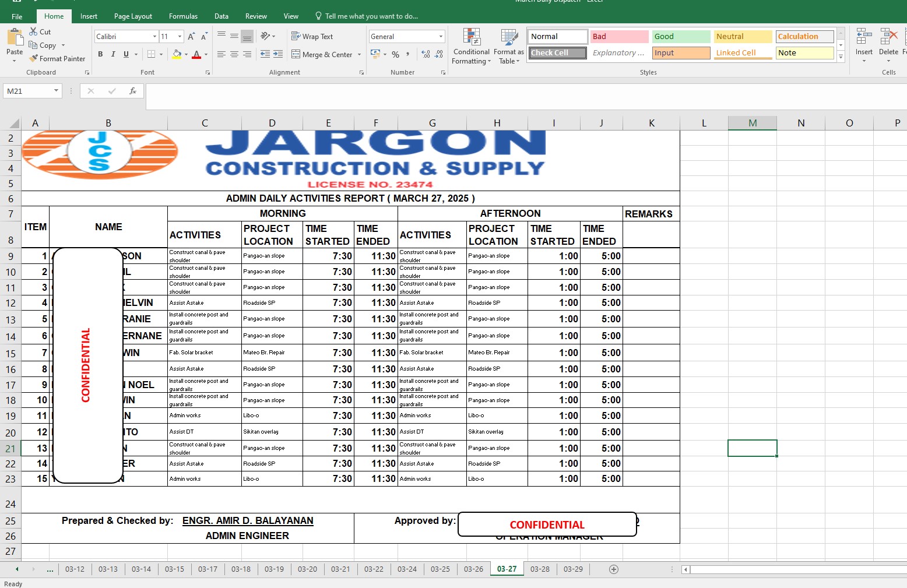Switch to the Formulas tab
The image size is (907, 588).
(183, 16)
